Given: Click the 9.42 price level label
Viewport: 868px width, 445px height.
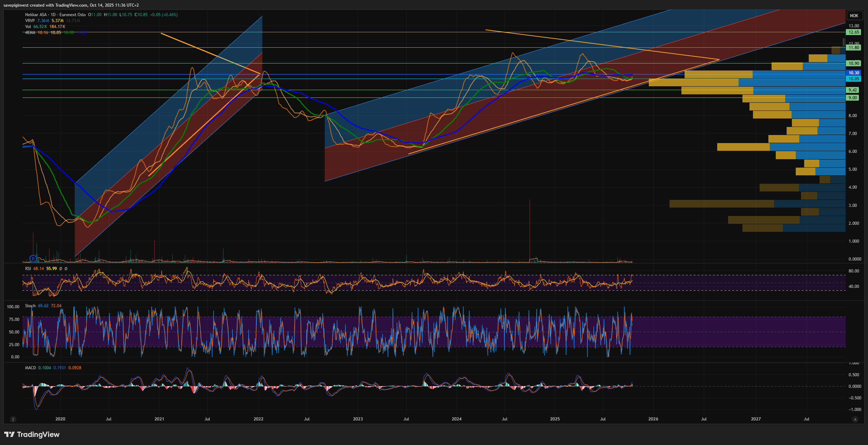Looking at the screenshot, I should click(853, 90).
